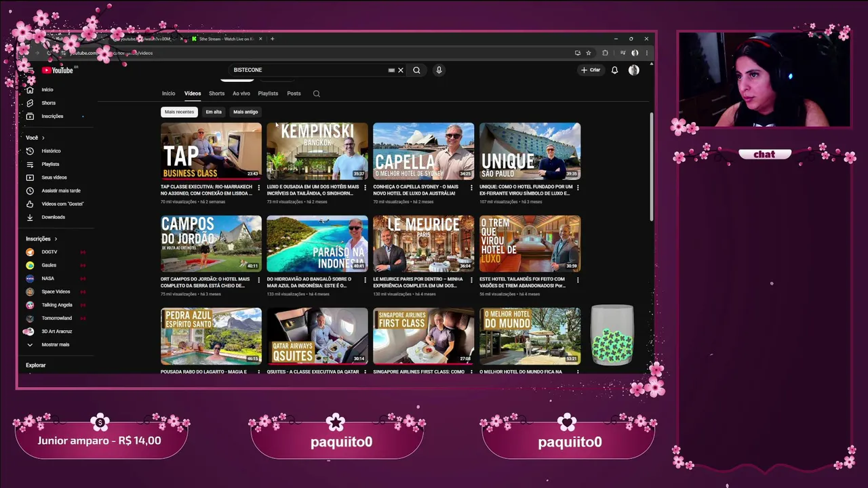Switch to the Vídeos channel tab
Image resolution: width=868 pixels, height=488 pixels.
[193, 94]
